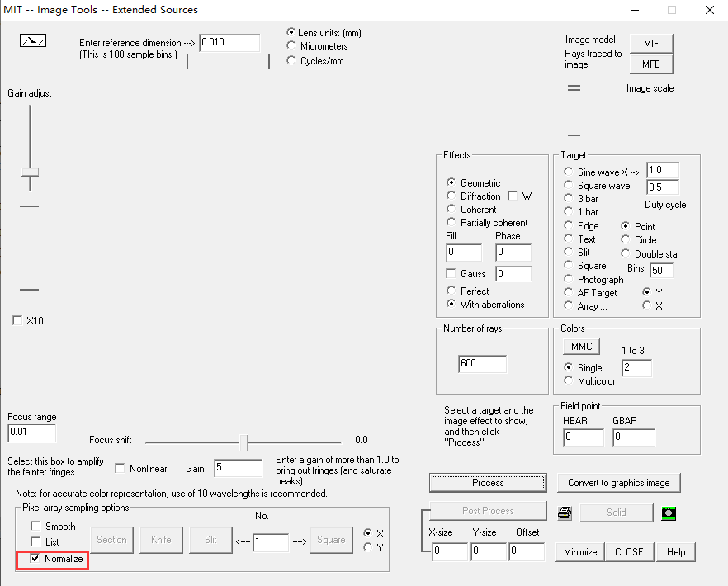Enable the X10 gain checkbox
This screenshot has height=586, width=728.
17,320
